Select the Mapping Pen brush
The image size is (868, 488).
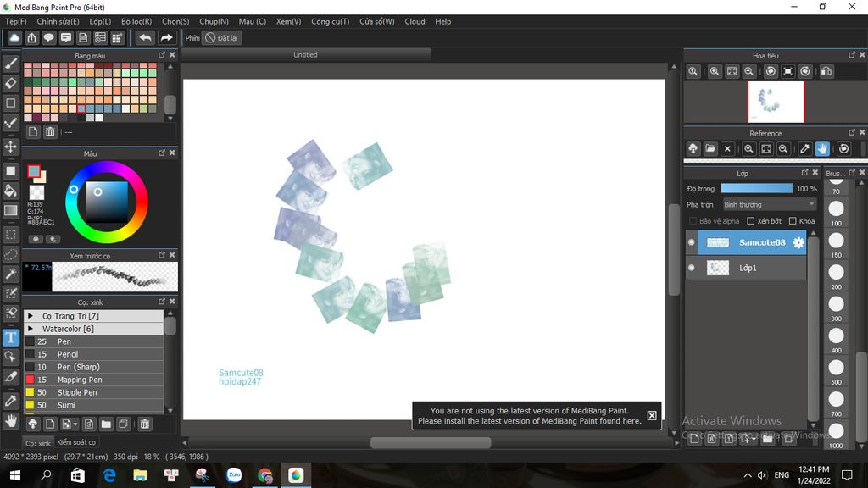[x=79, y=380]
